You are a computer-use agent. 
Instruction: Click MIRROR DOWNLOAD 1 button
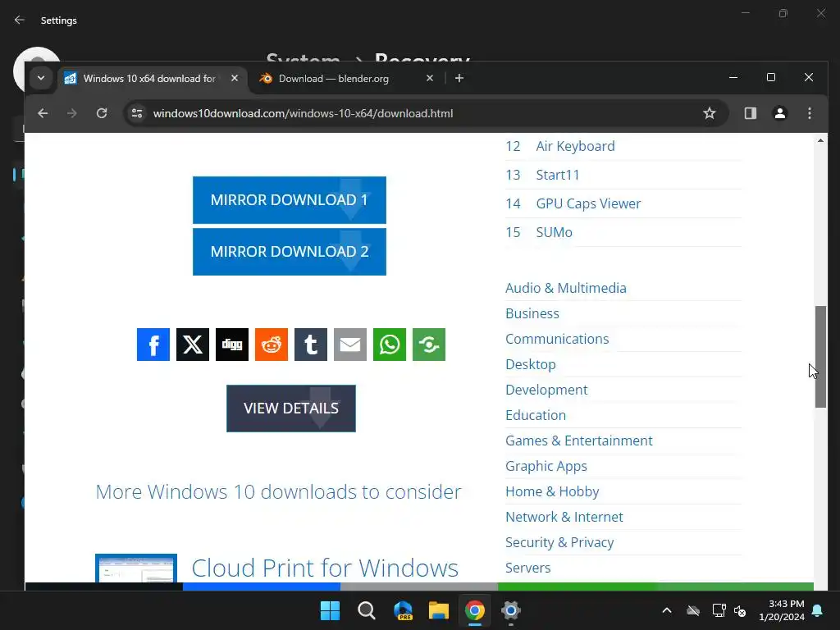(290, 200)
